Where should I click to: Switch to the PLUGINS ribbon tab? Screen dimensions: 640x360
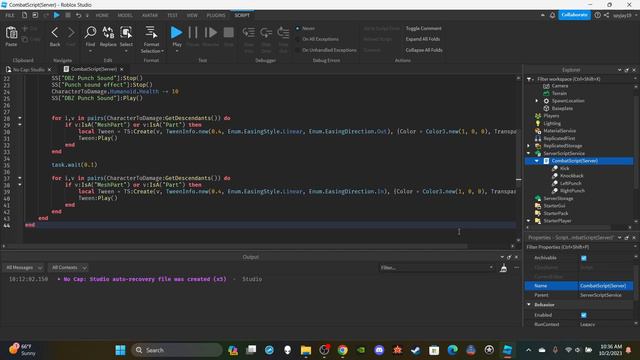216,16
